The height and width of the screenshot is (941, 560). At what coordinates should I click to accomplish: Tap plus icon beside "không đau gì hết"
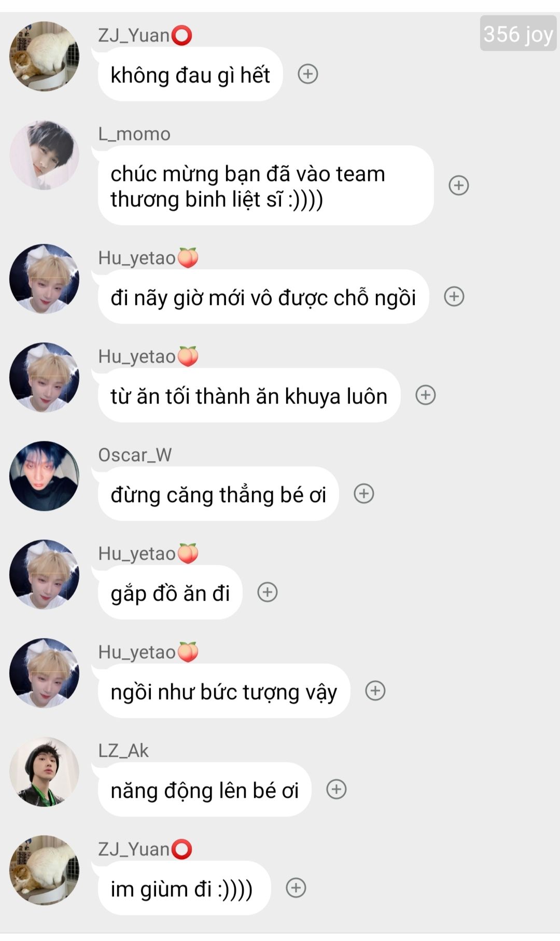pos(308,74)
